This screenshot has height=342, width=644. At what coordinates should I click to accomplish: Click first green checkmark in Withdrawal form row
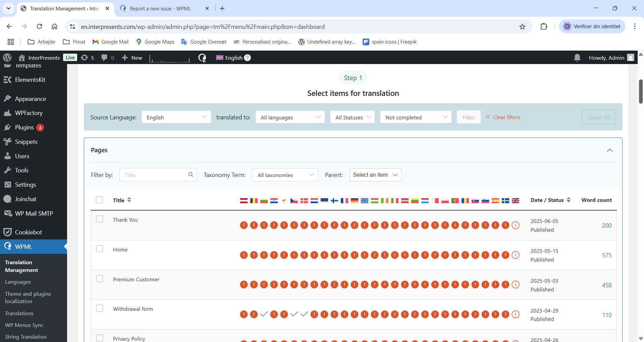click(x=264, y=314)
